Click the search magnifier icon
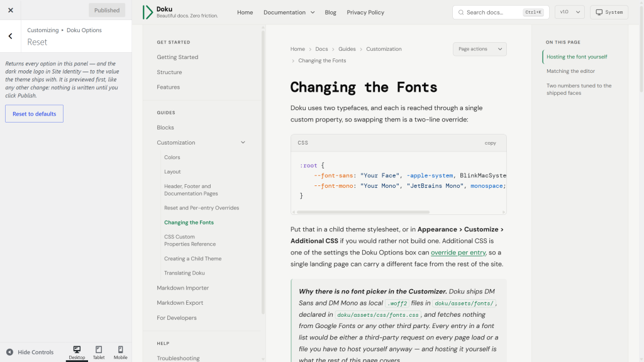Image resolution: width=644 pixels, height=362 pixels. pyautogui.click(x=461, y=13)
